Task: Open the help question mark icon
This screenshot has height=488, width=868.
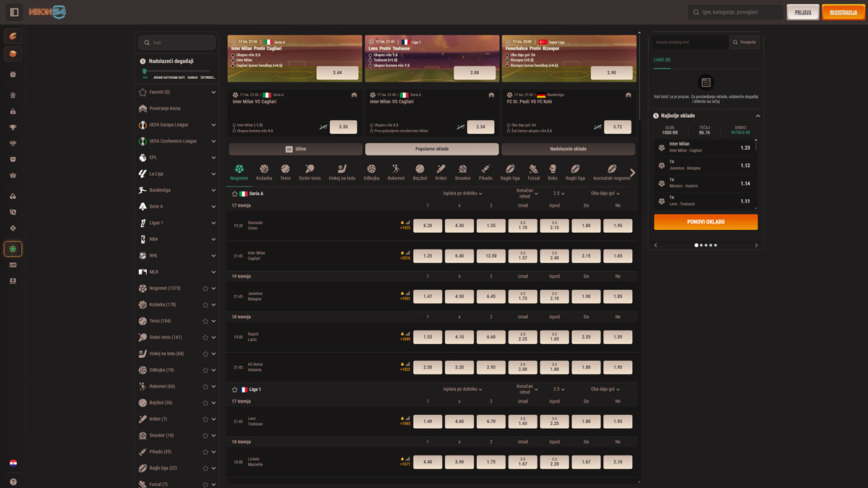Action: (x=13, y=481)
